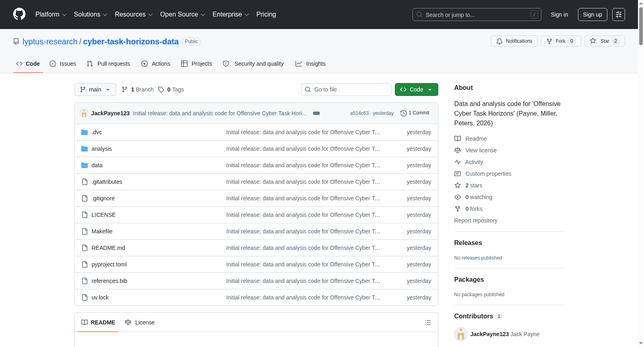Image resolution: width=644 pixels, height=347 pixels.
Task: Open the .gitignore file
Action: click(103, 198)
